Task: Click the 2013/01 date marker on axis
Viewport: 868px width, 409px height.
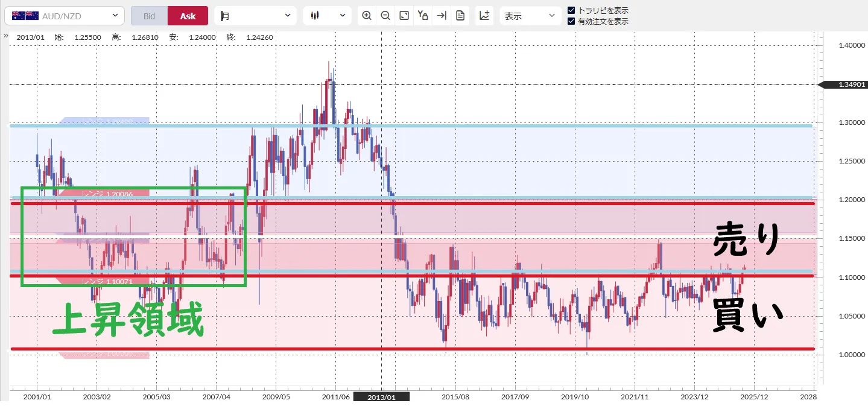Action: click(381, 397)
